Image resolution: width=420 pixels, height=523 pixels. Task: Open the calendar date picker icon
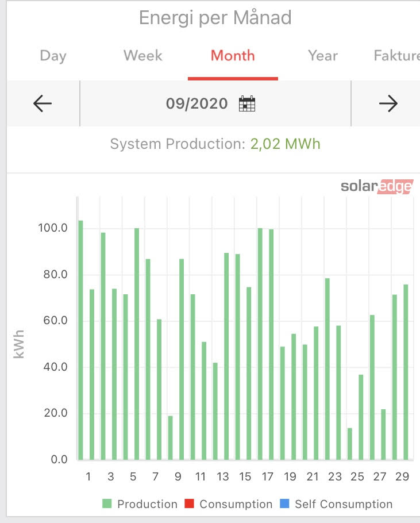(247, 104)
